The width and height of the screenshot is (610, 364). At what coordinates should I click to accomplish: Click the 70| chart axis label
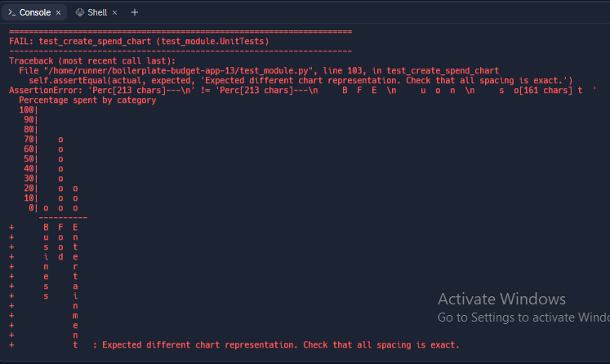[31, 140]
